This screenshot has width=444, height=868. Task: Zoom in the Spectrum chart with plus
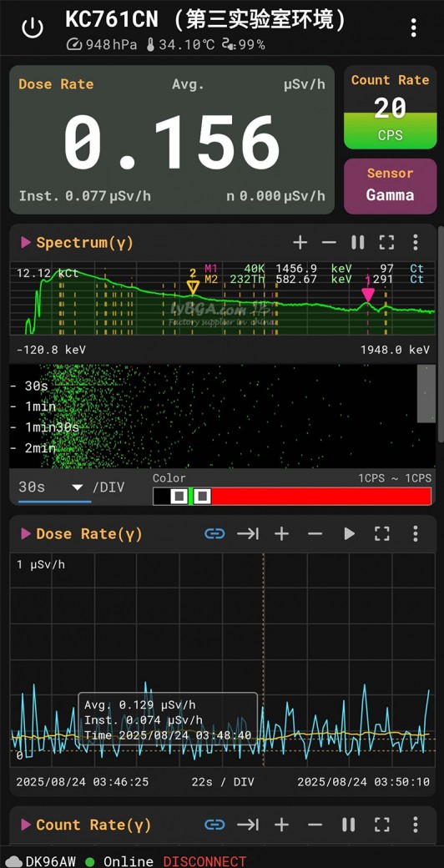(x=300, y=242)
